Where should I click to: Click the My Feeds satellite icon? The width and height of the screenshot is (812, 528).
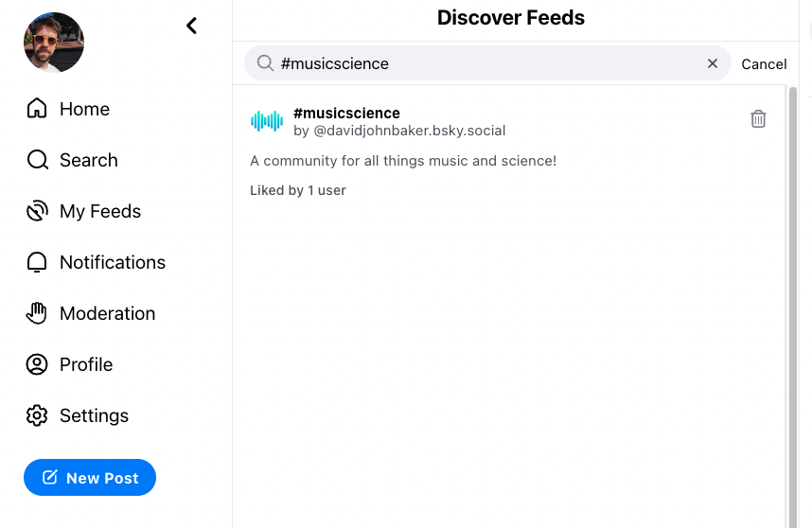coord(37,211)
